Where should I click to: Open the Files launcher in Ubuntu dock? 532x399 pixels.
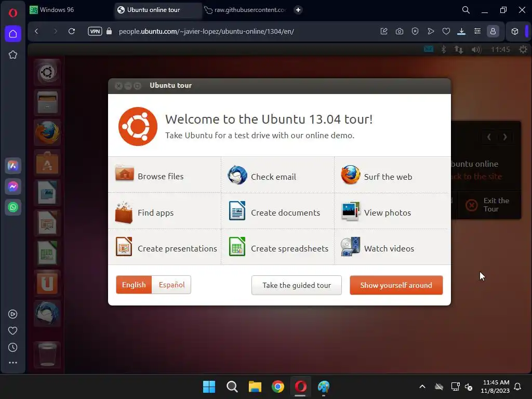[x=47, y=102]
